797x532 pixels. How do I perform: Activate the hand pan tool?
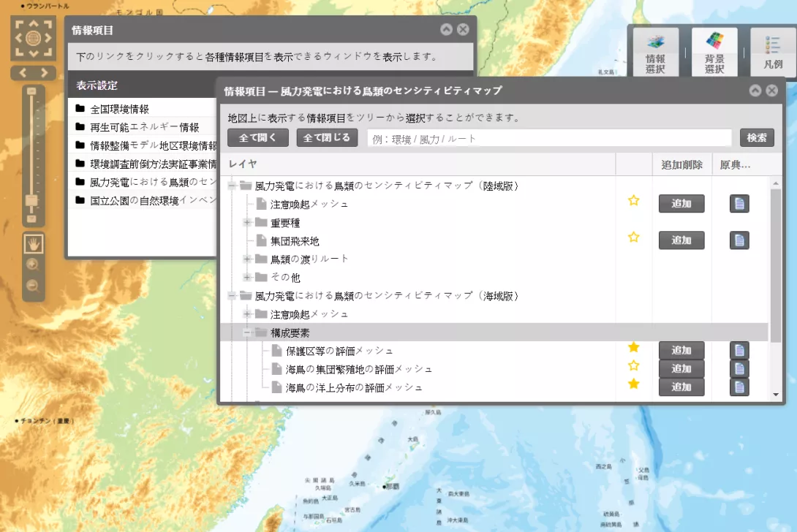coord(33,244)
